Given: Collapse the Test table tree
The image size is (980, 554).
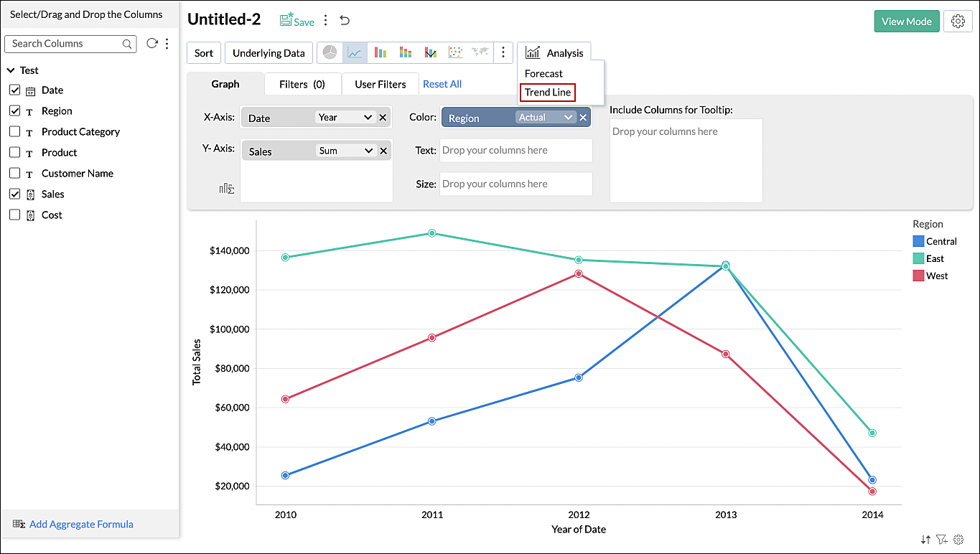Looking at the screenshot, I should (11, 70).
